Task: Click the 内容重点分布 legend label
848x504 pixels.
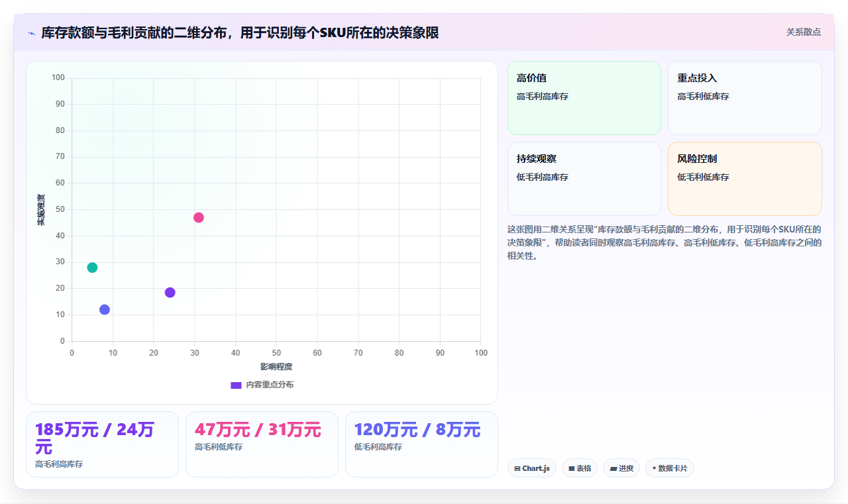Action: coord(270,385)
